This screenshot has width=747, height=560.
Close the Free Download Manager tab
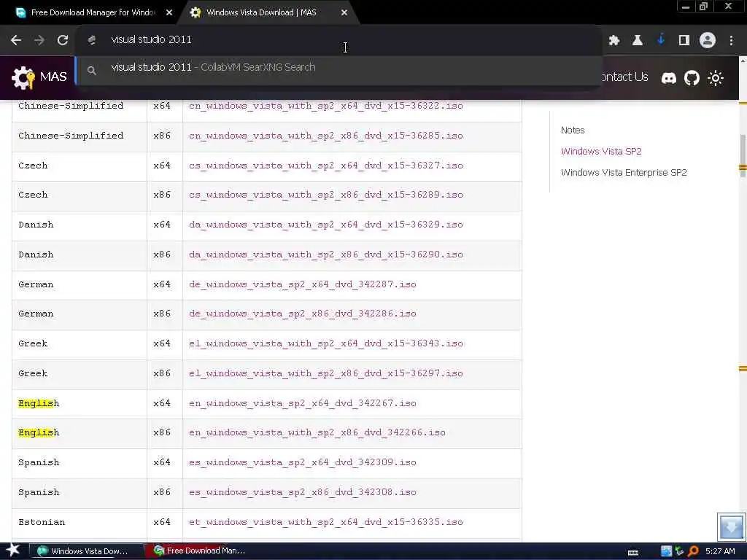point(169,13)
